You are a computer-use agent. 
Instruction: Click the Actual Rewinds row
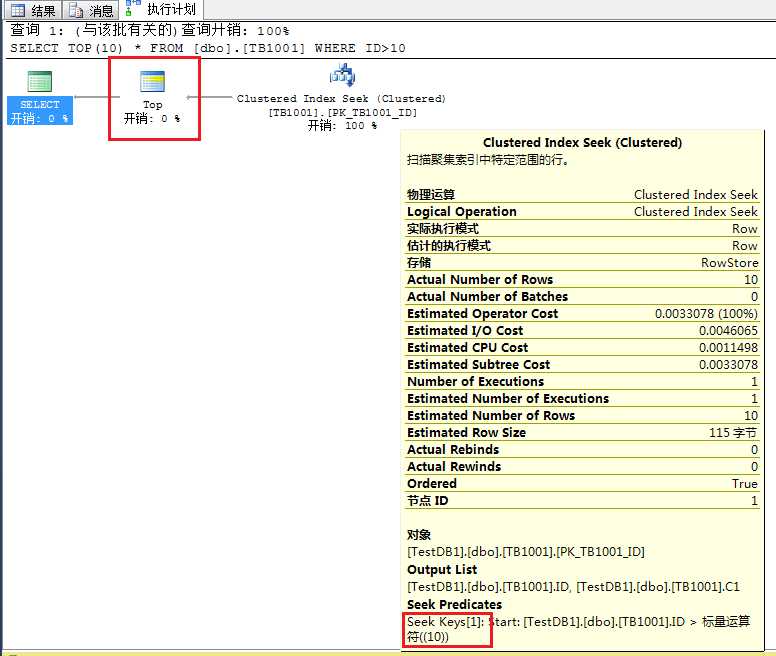582,466
